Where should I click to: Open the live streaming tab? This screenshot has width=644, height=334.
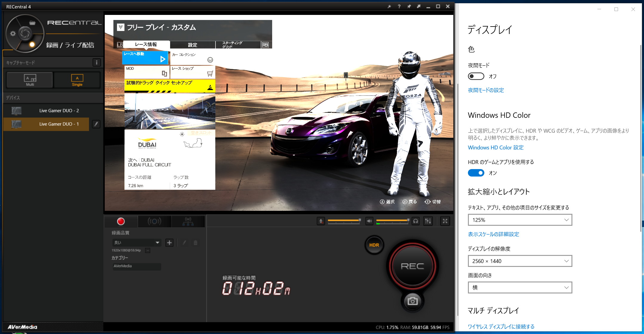[x=154, y=221]
